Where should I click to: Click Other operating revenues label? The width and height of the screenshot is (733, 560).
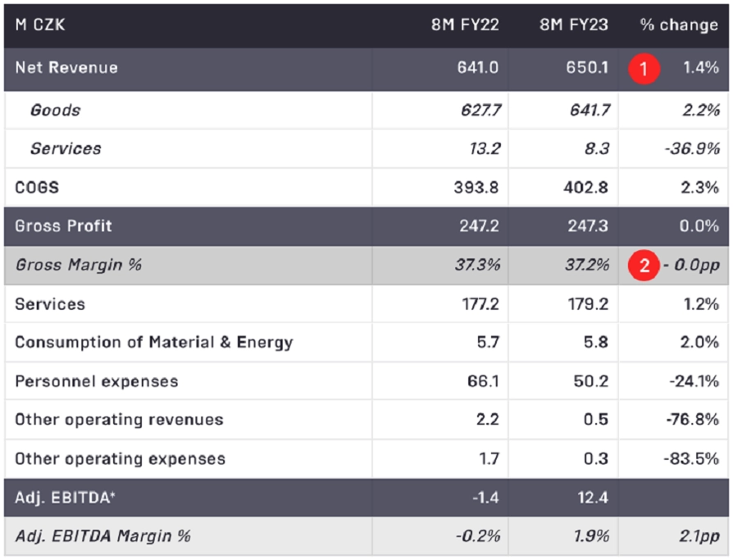[119, 420]
